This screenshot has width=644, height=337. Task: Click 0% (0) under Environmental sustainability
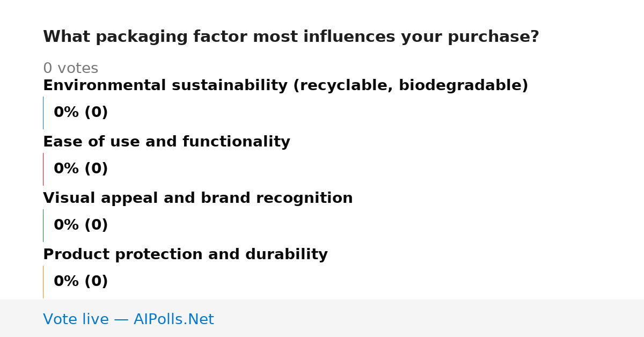click(81, 113)
